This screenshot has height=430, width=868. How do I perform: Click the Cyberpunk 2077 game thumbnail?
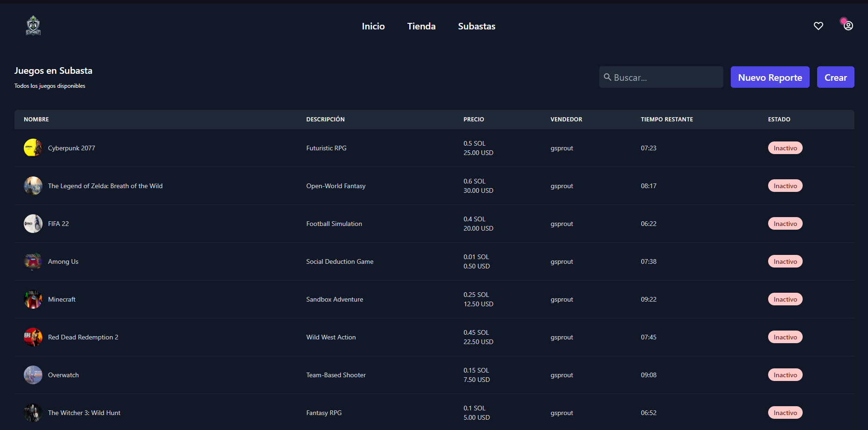pos(33,148)
